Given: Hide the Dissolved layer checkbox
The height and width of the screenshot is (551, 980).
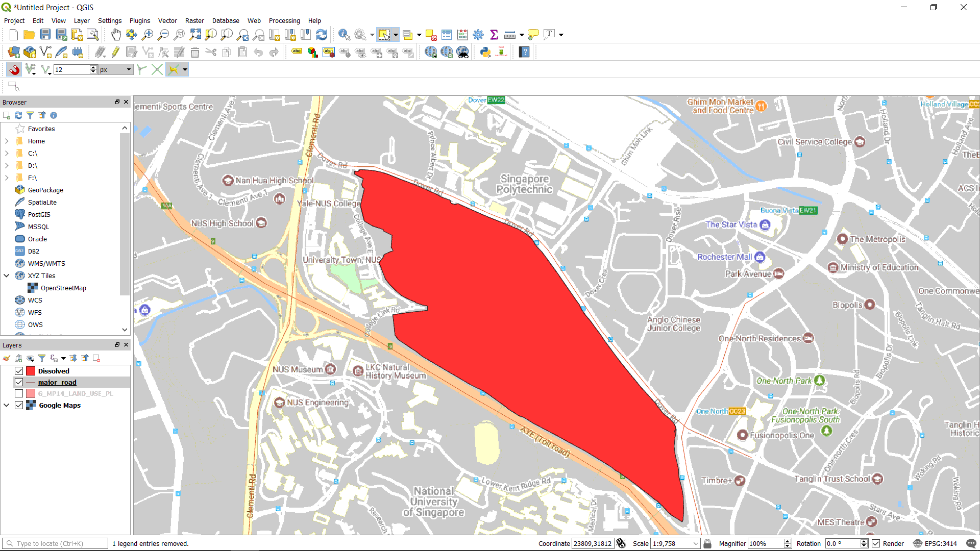Looking at the screenshot, I should point(19,371).
